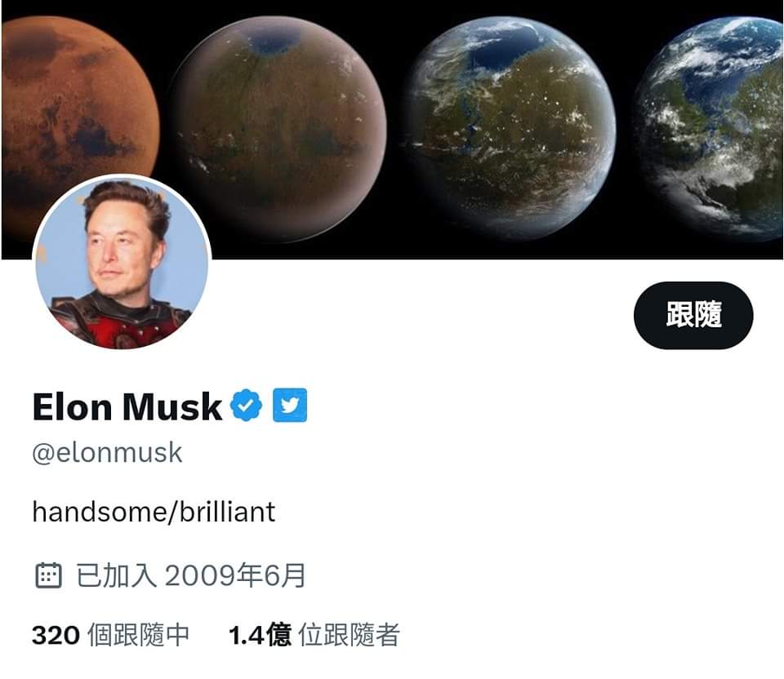
Task: Open the circular profile avatar photo
Action: [122, 262]
